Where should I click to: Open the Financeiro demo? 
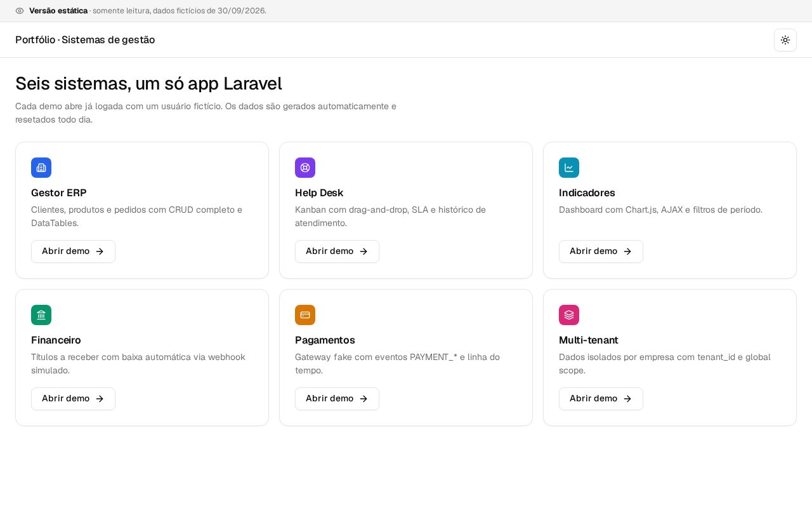(x=73, y=399)
